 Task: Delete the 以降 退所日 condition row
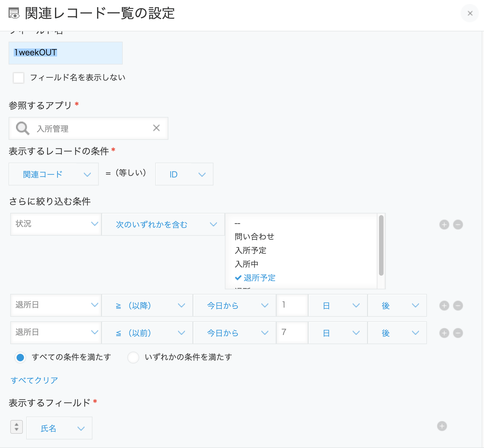pos(458,306)
